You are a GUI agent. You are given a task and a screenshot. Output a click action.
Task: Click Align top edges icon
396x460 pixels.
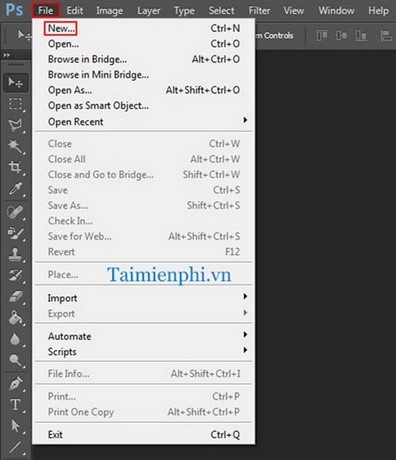tap(322, 35)
